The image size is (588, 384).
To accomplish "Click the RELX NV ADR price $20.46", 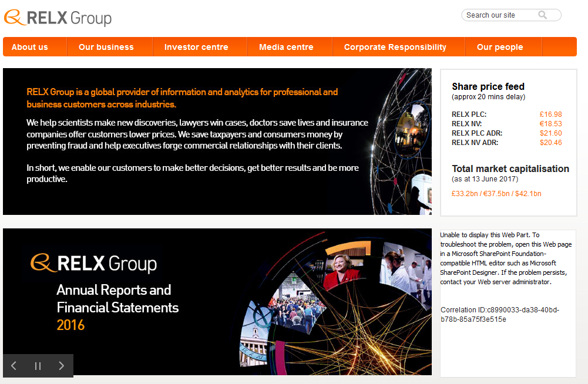I will 550,143.
